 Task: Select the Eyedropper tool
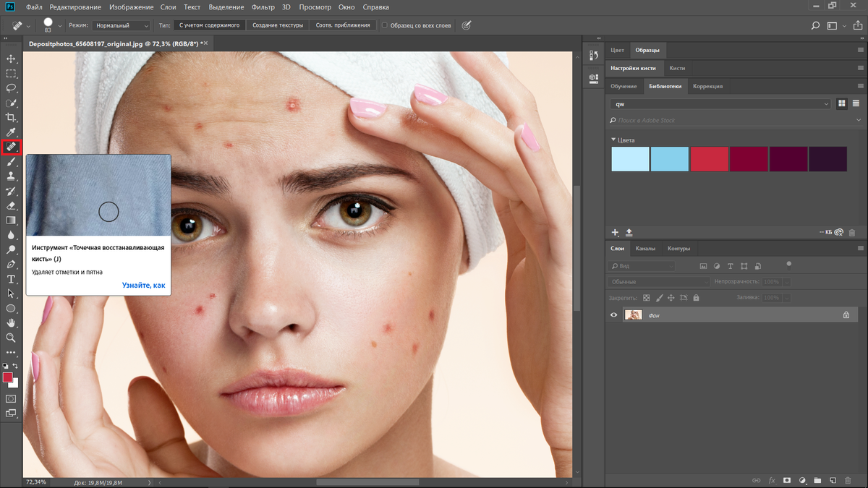pos(11,132)
